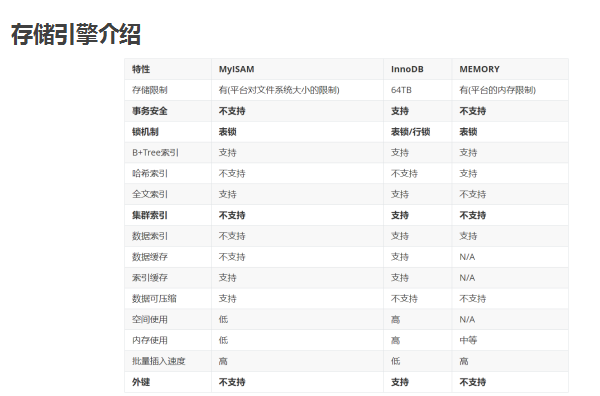Image resolution: width=600 pixels, height=396 pixels.
Task: Click InnoDB 高 in 空间使用 row
Action: coord(395,319)
